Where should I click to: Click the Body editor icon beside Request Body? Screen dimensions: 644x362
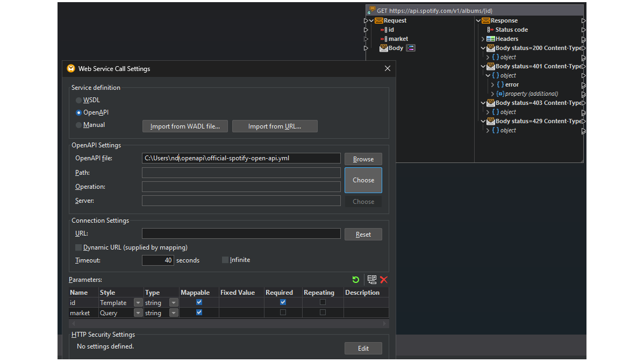point(410,48)
